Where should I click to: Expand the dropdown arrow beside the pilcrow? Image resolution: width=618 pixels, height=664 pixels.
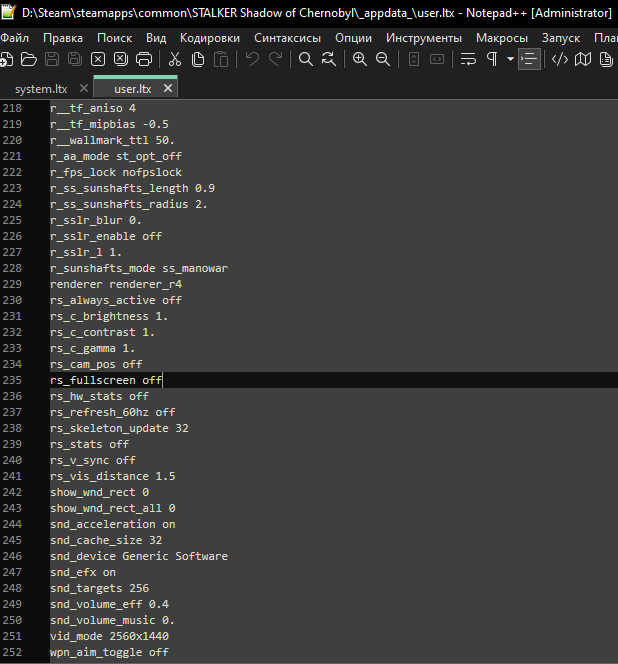point(510,59)
